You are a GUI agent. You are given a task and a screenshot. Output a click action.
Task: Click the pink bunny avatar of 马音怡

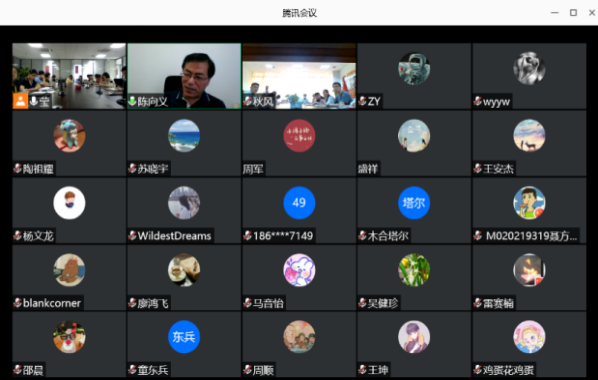coord(299,270)
